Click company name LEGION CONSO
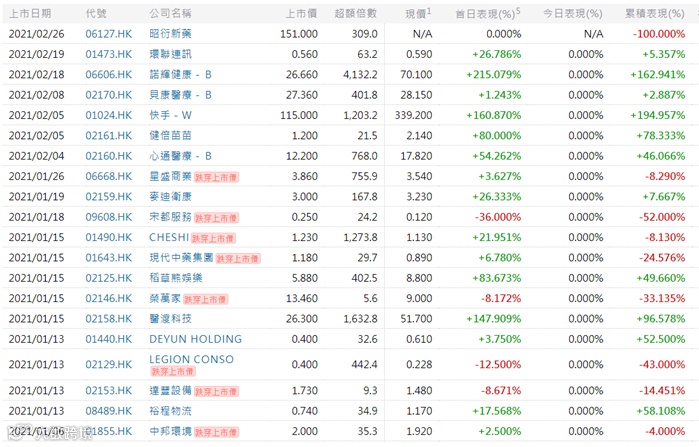The width and height of the screenshot is (699, 447). [x=191, y=359]
